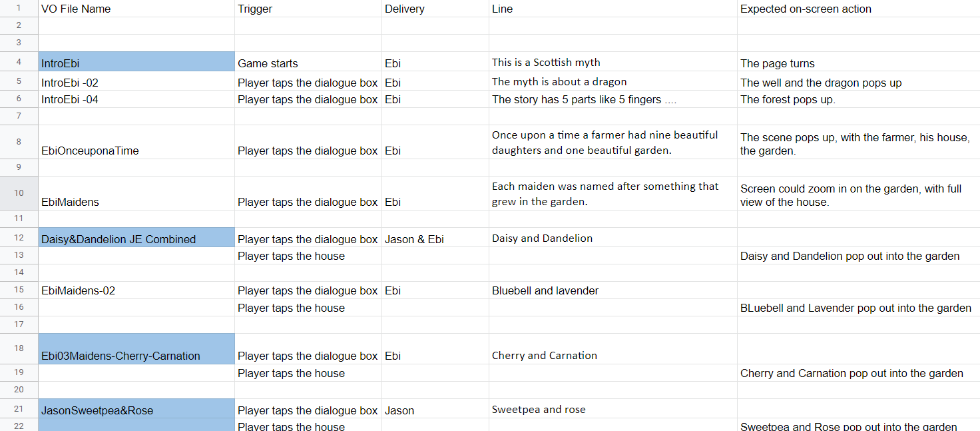Click the 'Expected on-screen action' header cell
This screenshot has height=431, width=980.
858,9
